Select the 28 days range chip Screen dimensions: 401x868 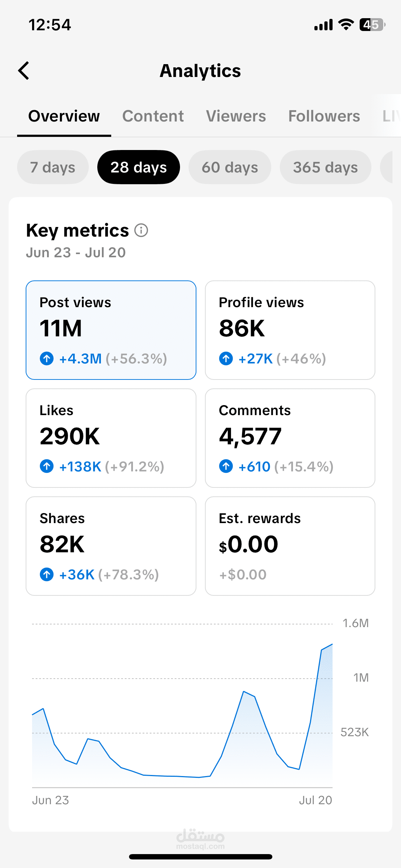[x=139, y=167]
